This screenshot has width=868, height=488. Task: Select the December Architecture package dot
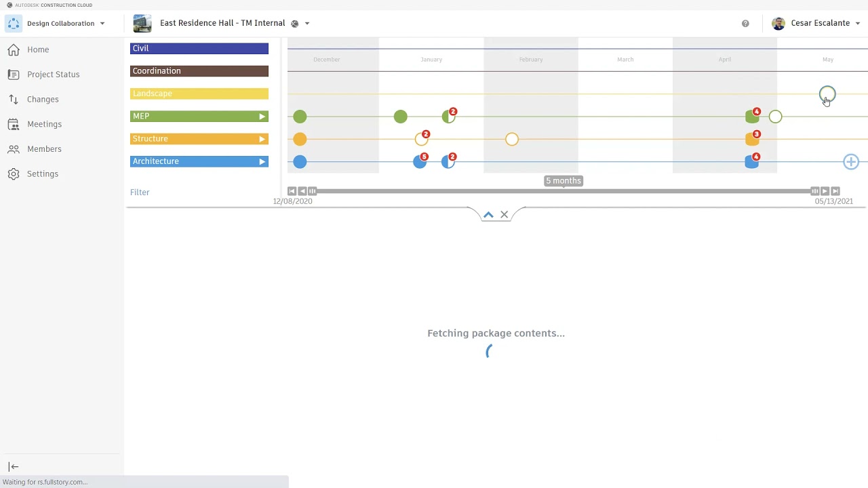[300, 162]
